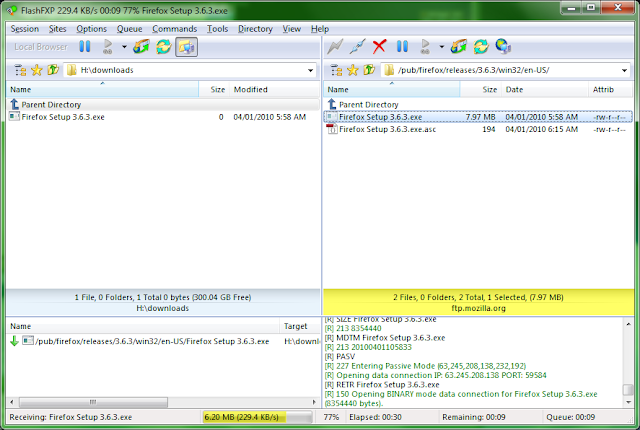Open the Options menu
Screen dimensions: 640x430
point(91,29)
